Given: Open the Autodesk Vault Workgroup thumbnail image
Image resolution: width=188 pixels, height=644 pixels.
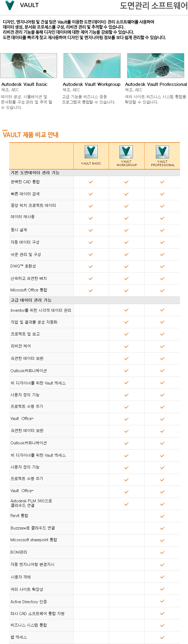Looking at the screenshot, I should (92, 66).
